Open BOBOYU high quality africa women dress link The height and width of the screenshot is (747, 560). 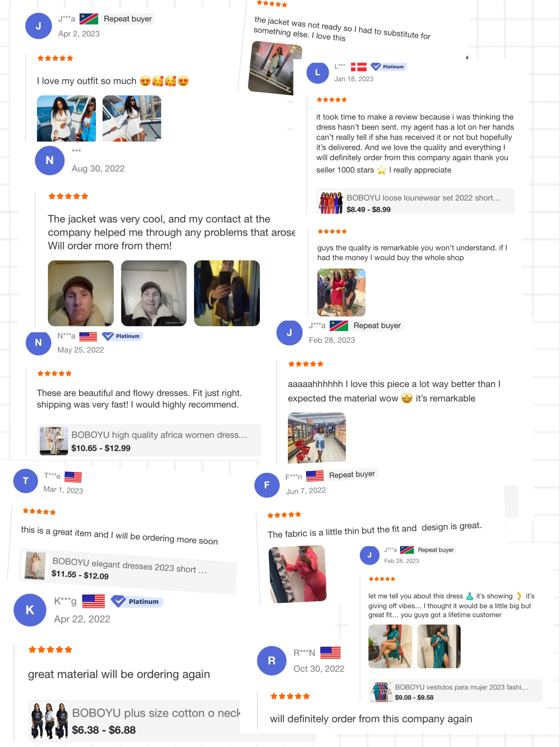pyautogui.click(x=149, y=440)
